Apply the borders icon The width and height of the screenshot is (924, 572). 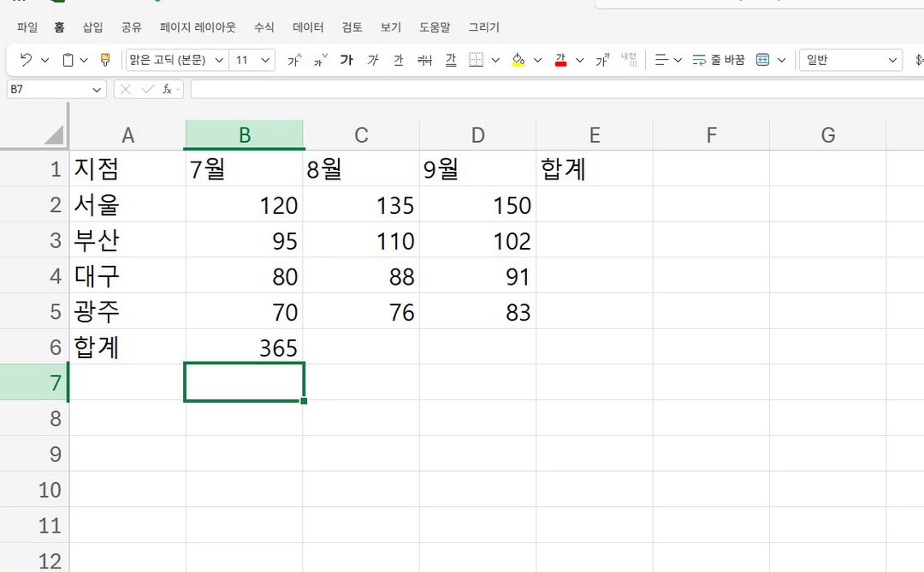pyautogui.click(x=477, y=60)
